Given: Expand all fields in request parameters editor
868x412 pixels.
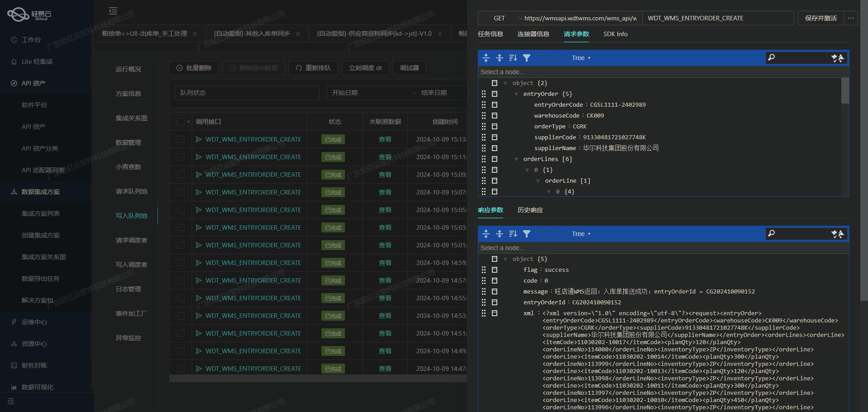Looking at the screenshot, I should tap(486, 58).
